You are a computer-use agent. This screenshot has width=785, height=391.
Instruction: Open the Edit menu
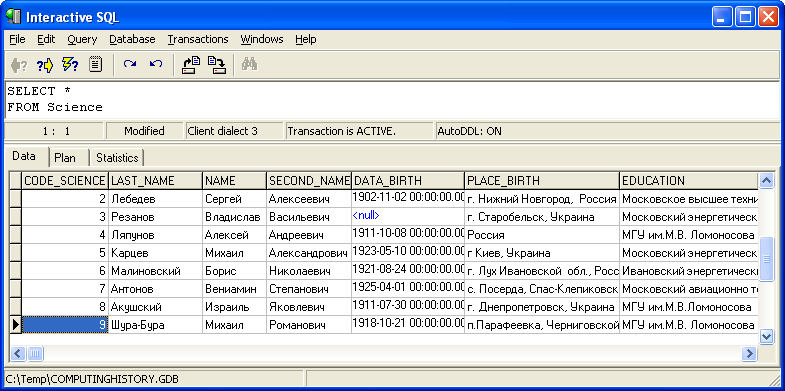click(46, 39)
